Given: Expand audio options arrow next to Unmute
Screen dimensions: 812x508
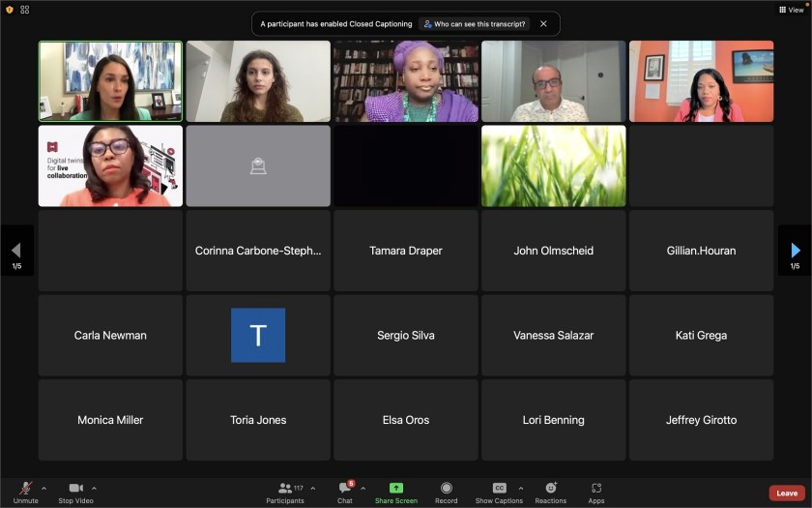Looking at the screenshot, I should click(x=43, y=488).
